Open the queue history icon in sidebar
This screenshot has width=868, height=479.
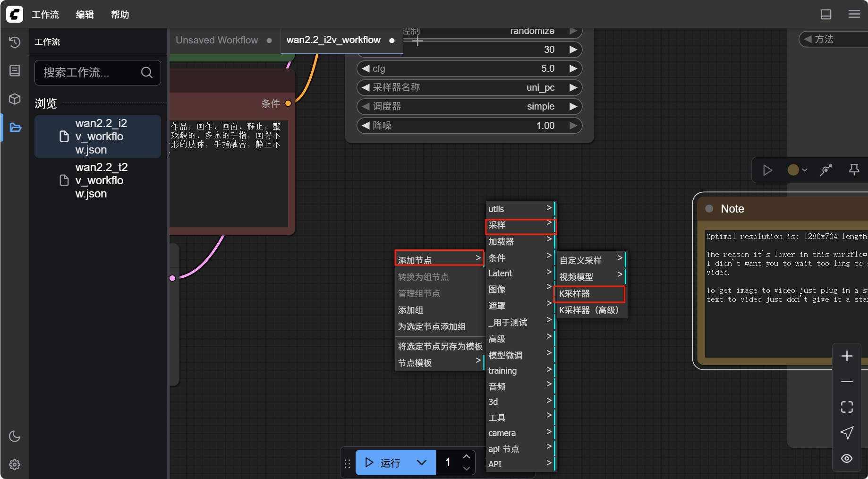(x=15, y=42)
